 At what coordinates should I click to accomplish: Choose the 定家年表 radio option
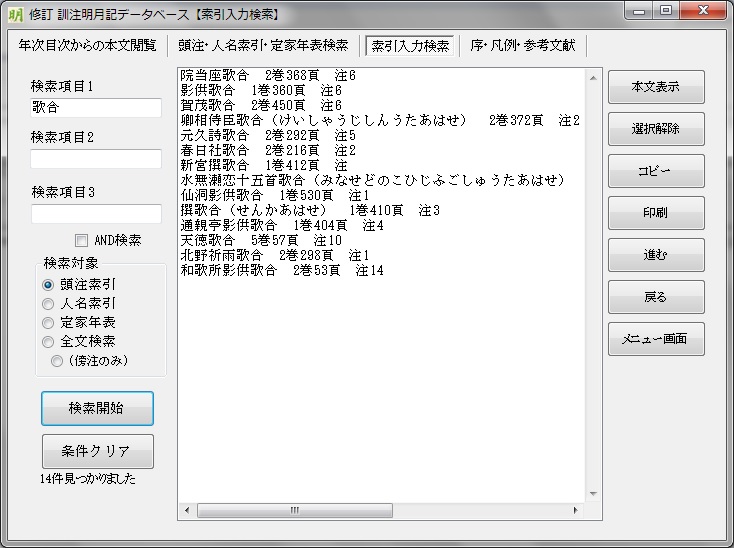48,323
